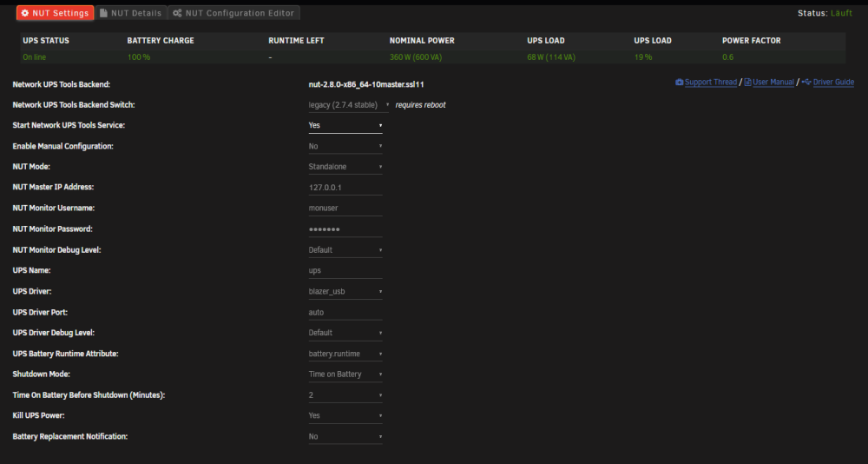
Task: Click the '360 W (600 VA)' nominal power value
Action: coord(416,57)
